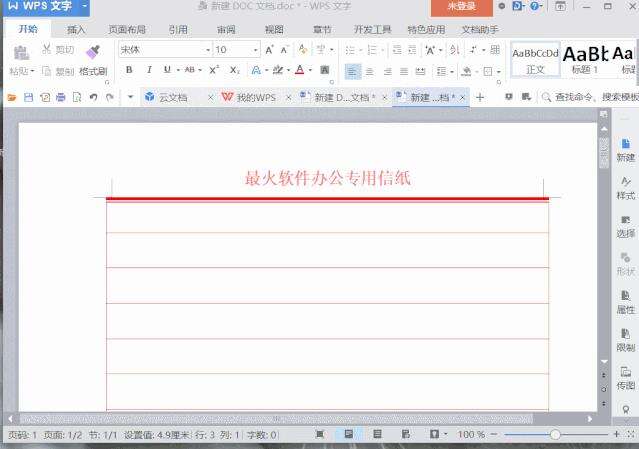Switch to the 页面布局 ribbon tab
This screenshot has width=639, height=449.
coord(127,30)
